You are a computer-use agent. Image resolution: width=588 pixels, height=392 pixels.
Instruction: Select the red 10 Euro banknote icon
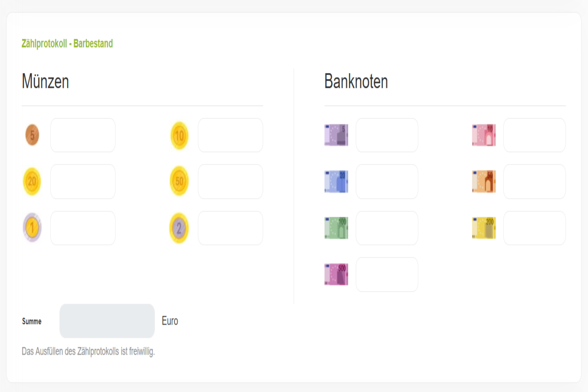(484, 135)
